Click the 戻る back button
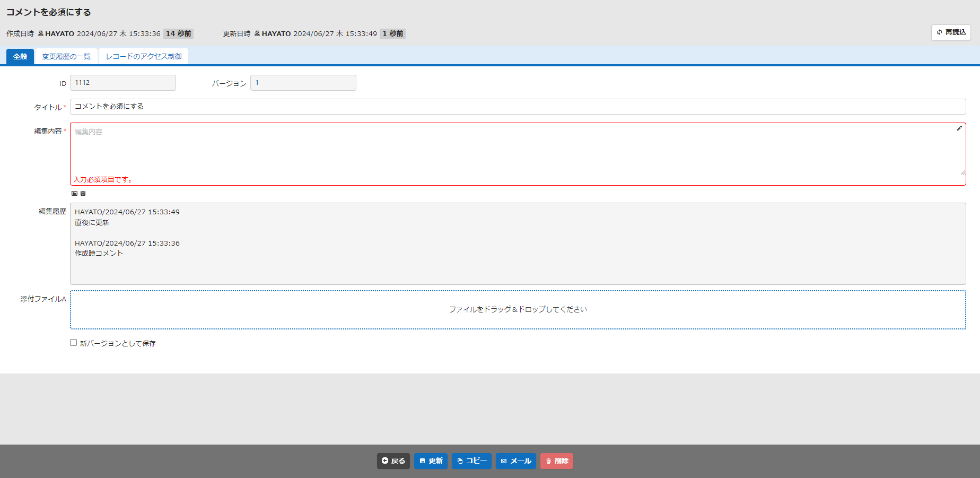This screenshot has width=980, height=478. pos(393,461)
